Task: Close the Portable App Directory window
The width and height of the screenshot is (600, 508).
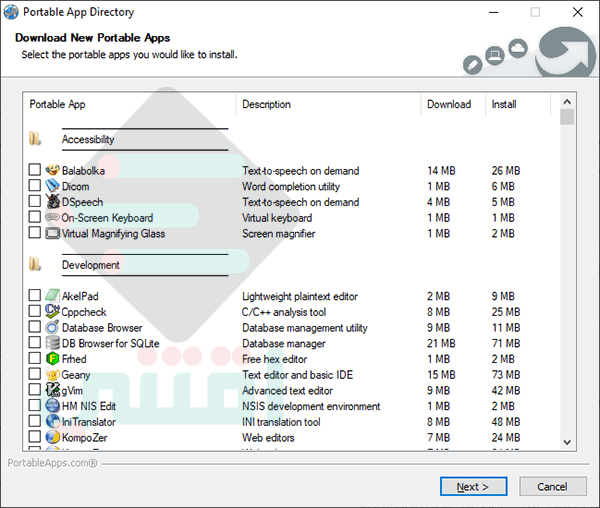Action: point(577,12)
